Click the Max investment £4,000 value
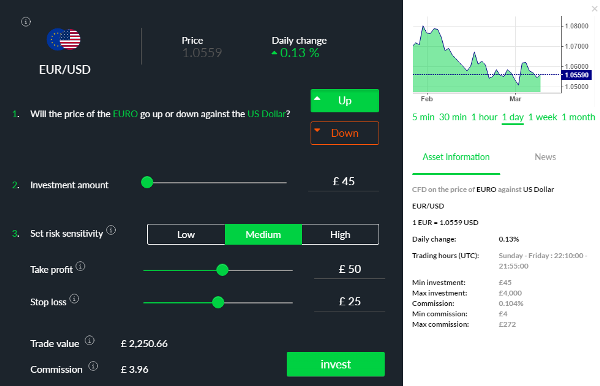Image resolution: width=600 pixels, height=386 pixels. [510, 293]
